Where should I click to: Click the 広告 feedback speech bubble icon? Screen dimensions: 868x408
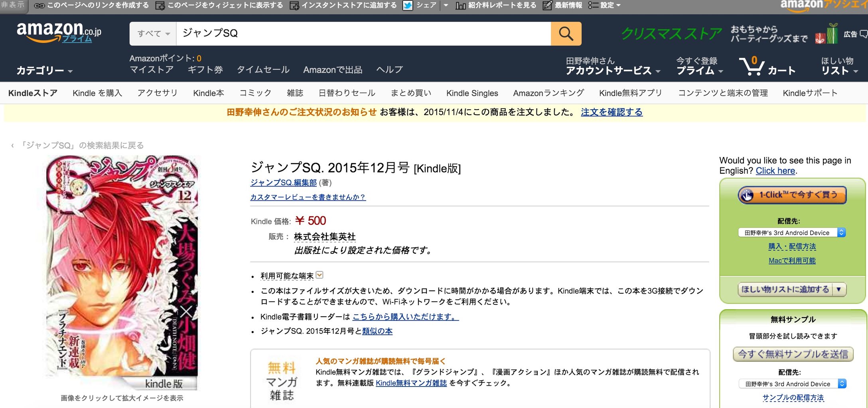[864, 34]
